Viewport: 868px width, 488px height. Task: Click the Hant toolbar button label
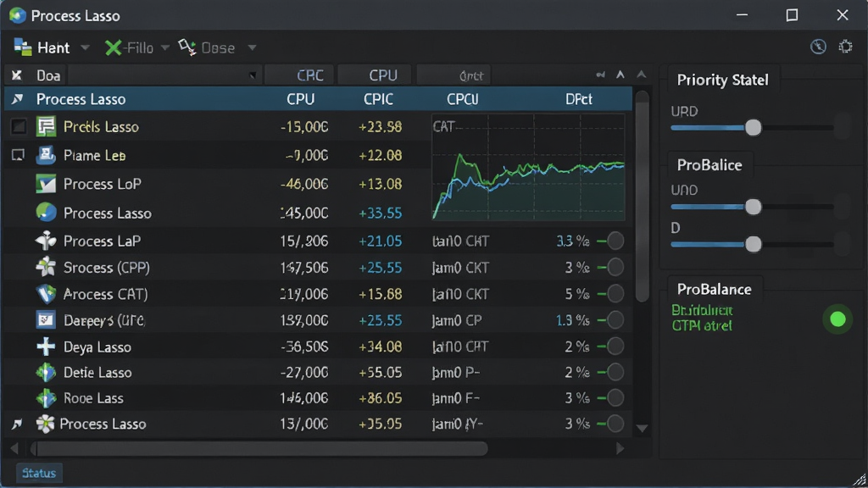53,48
